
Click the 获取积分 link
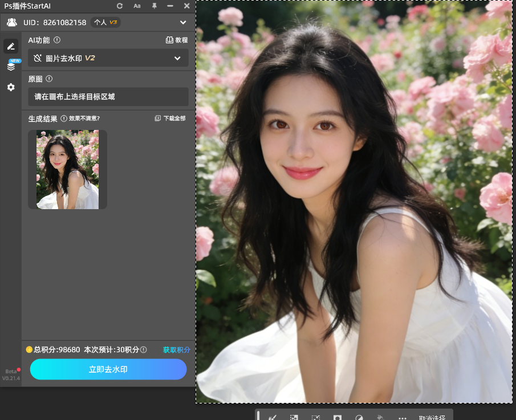(x=176, y=350)
